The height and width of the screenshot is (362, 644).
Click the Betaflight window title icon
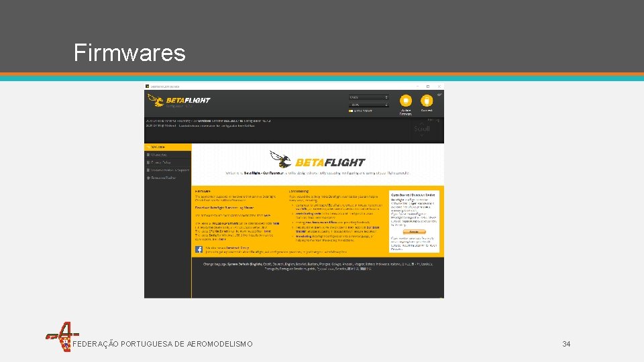click(147, 86)
